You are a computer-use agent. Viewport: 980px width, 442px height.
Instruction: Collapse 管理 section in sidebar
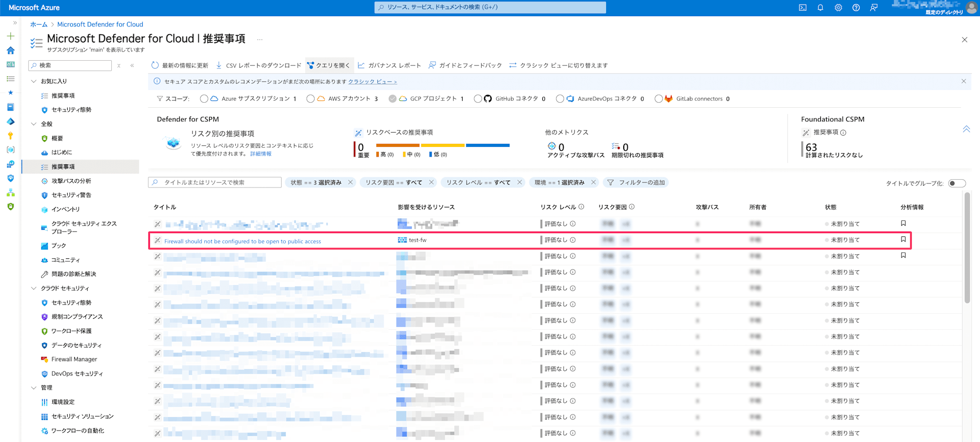(x=34, y=388)
